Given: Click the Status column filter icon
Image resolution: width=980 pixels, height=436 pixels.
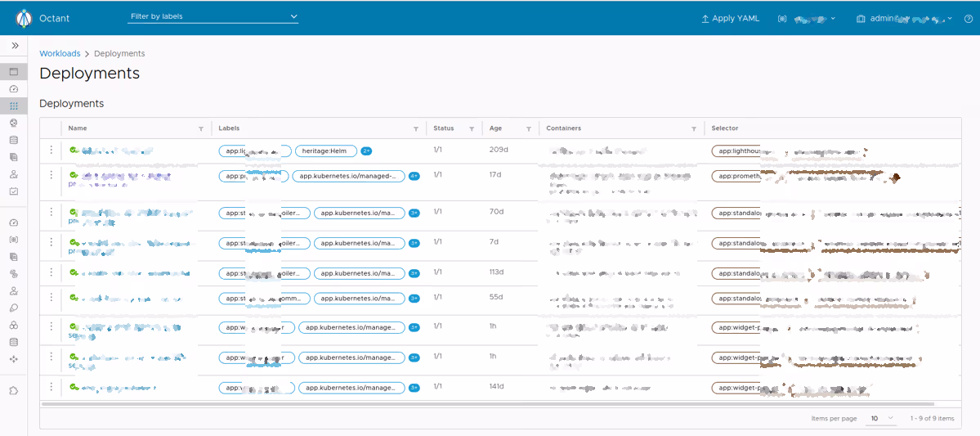Looking at the screenshot, I should coord(472,129).
